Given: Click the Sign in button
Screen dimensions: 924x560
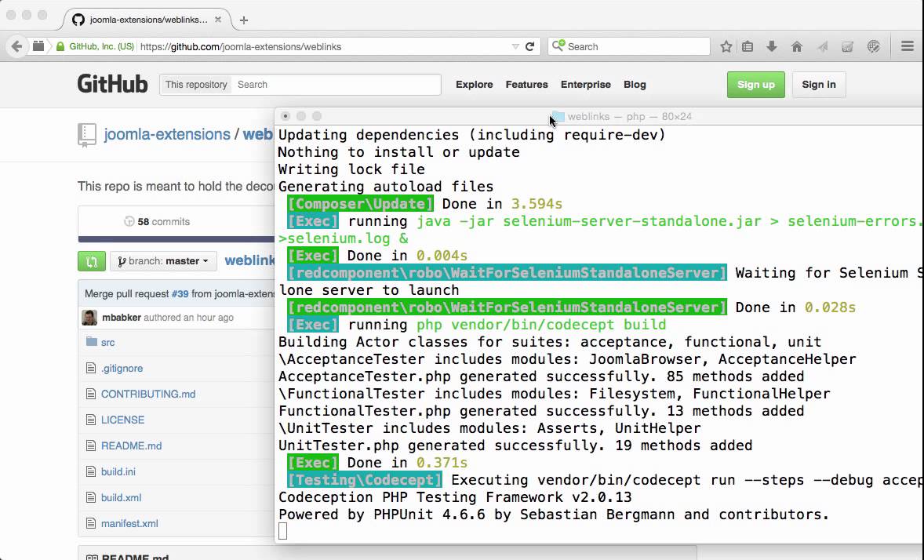Looking at the screenshot, I should tap(819, 84).
